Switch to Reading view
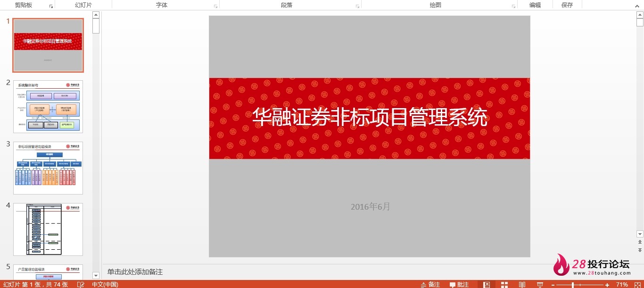The height and width of the screenshot is (288, 644). [x=522, y=284]
